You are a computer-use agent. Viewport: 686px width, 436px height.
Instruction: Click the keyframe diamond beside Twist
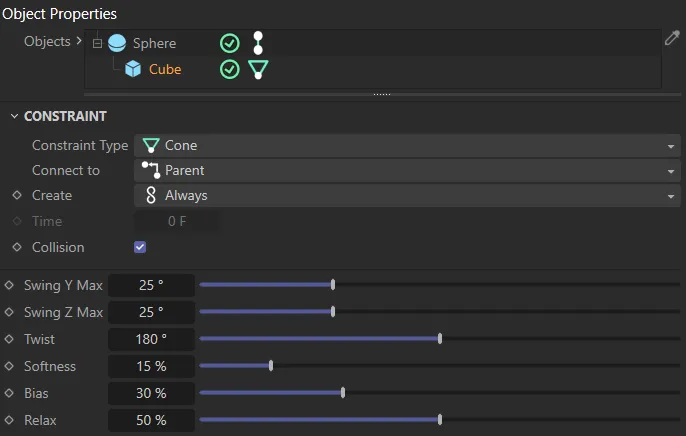[x=10, y=339]
